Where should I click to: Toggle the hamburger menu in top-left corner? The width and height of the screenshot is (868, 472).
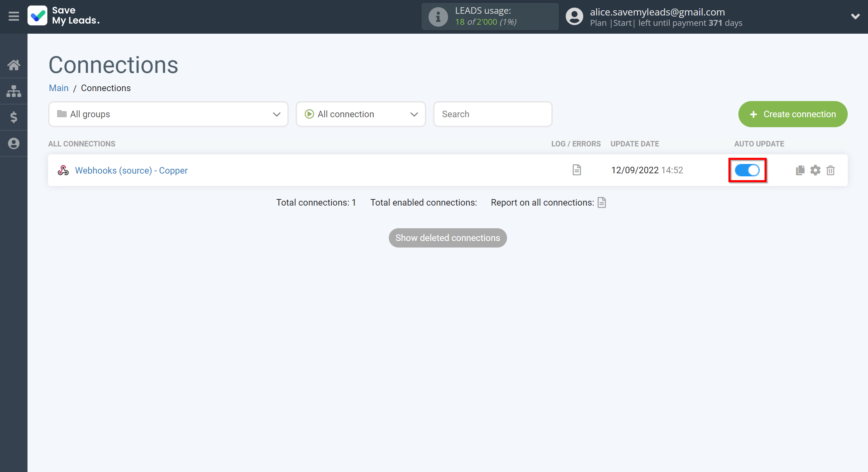click(x=13, y=16)
